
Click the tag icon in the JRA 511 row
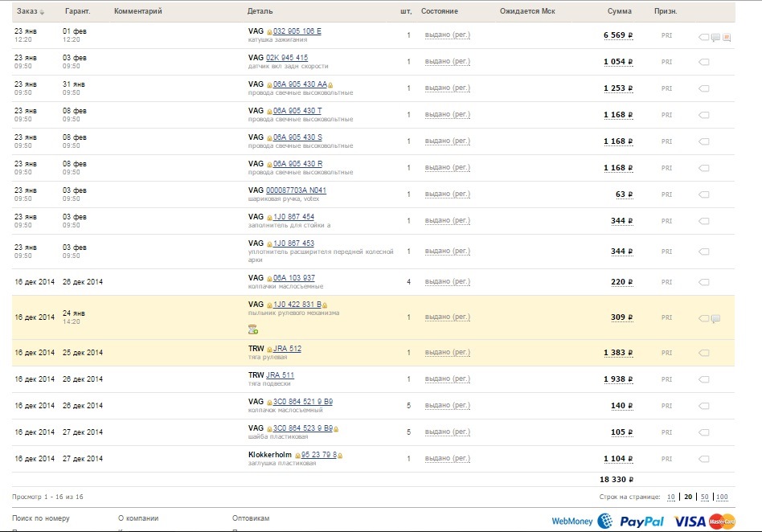(703, 379)
